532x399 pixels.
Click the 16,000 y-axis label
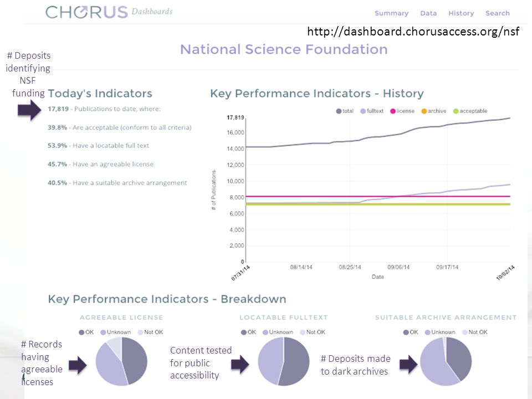(236, 132)
